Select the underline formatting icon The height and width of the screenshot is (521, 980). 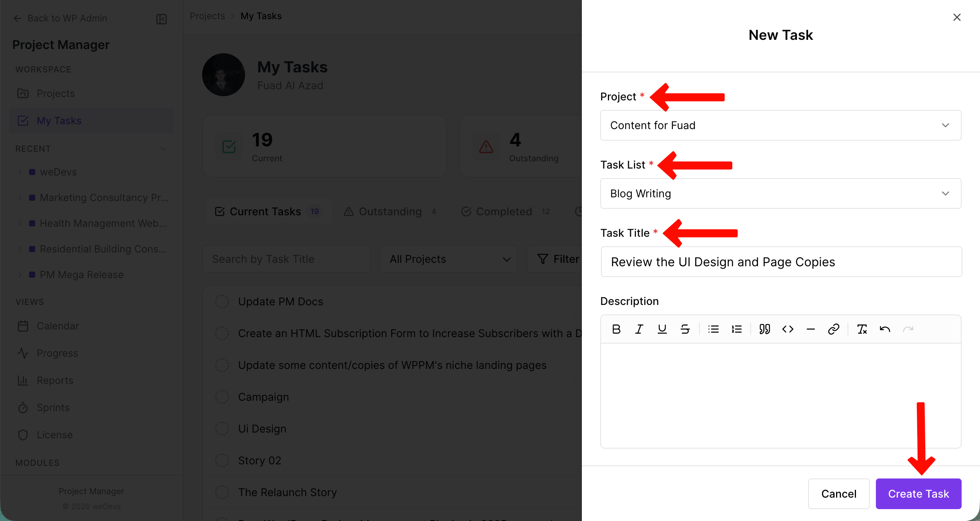[x=662, y=329]
